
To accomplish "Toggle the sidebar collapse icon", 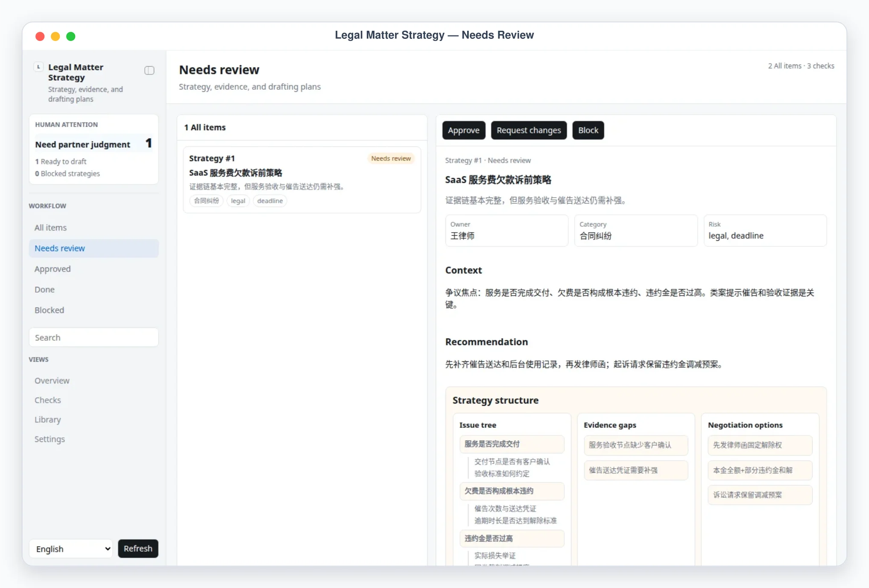I will pos(149,70).
